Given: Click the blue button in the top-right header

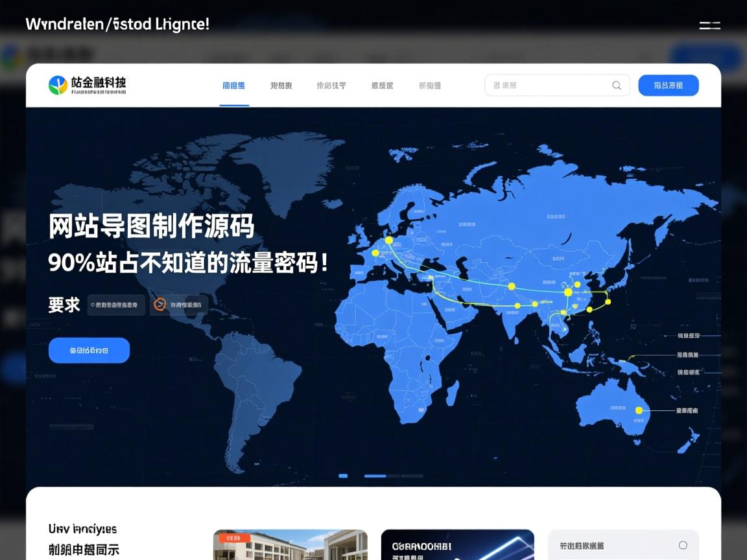Looking at the screenshot, I should click(669, 85).
